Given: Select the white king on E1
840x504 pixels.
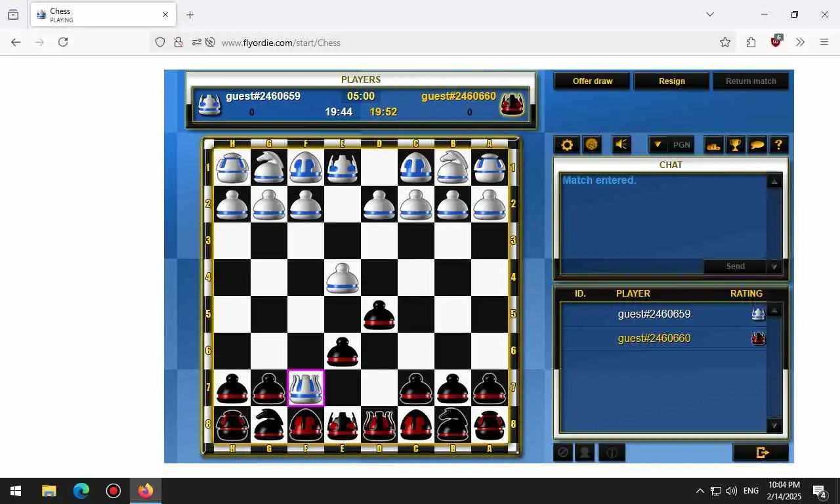Looking at the screenshot, I should 343,167.
